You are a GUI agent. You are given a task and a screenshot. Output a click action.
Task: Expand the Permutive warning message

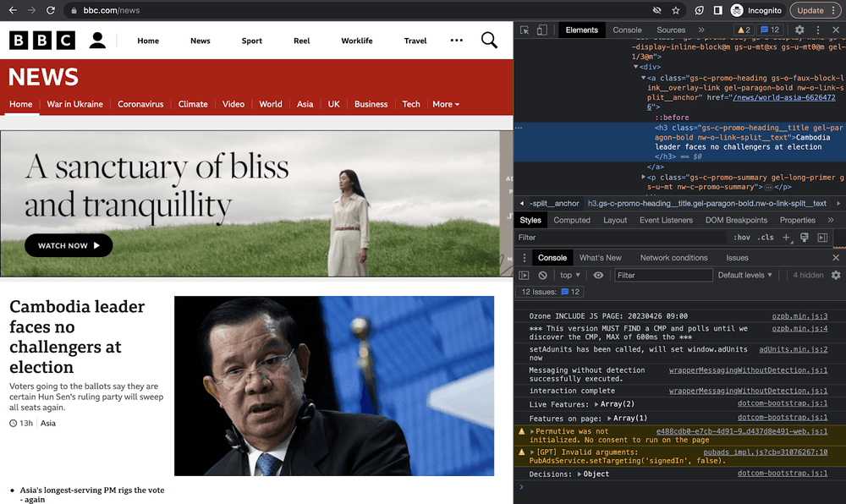[x=532, y=432]
